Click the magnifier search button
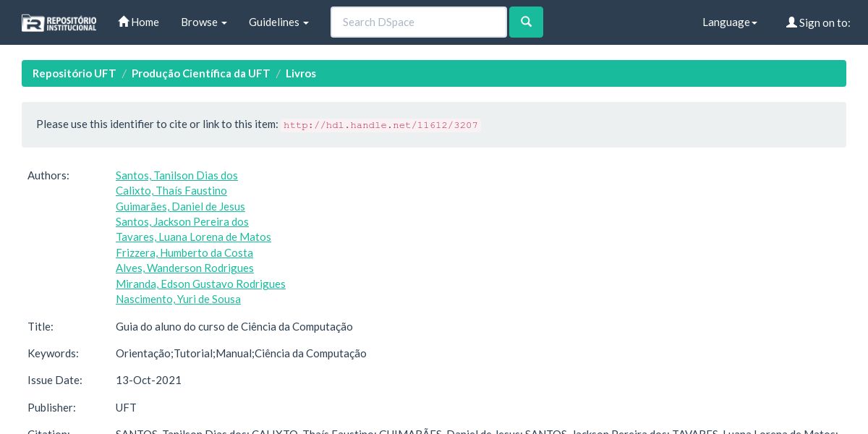 (526, 22)
